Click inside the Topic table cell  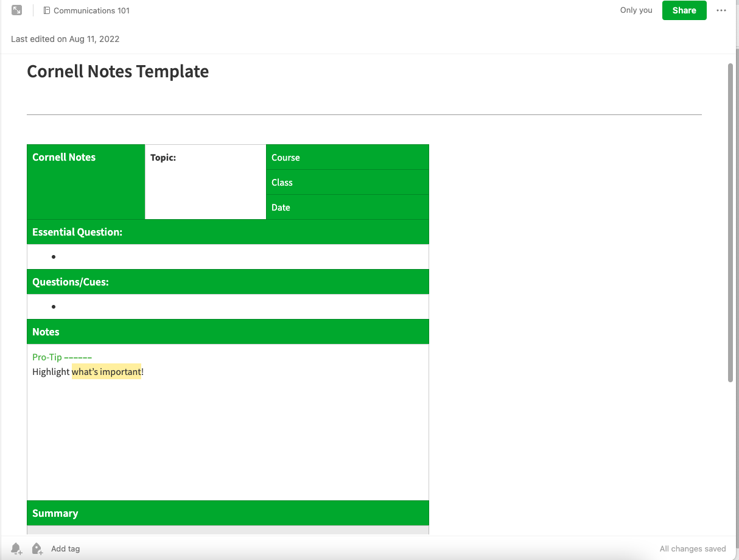(205, 181)
